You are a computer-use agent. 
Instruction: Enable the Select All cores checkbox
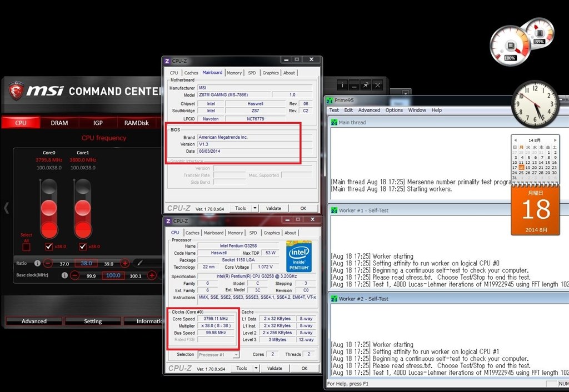pyautogui.click(x=26, y=247)
